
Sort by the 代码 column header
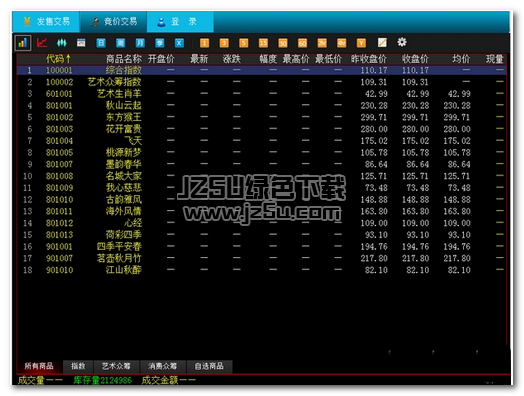coord(58,59)
